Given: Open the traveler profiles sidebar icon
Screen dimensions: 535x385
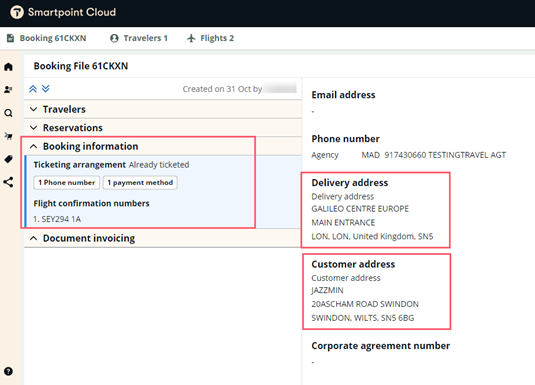Looking at the screenshot, I should point(9,89).
